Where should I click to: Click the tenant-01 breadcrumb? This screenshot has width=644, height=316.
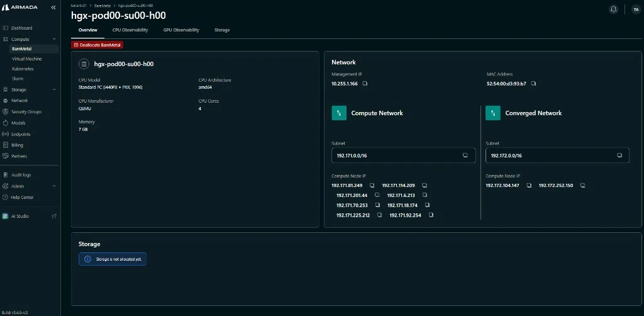pos(79,6)
